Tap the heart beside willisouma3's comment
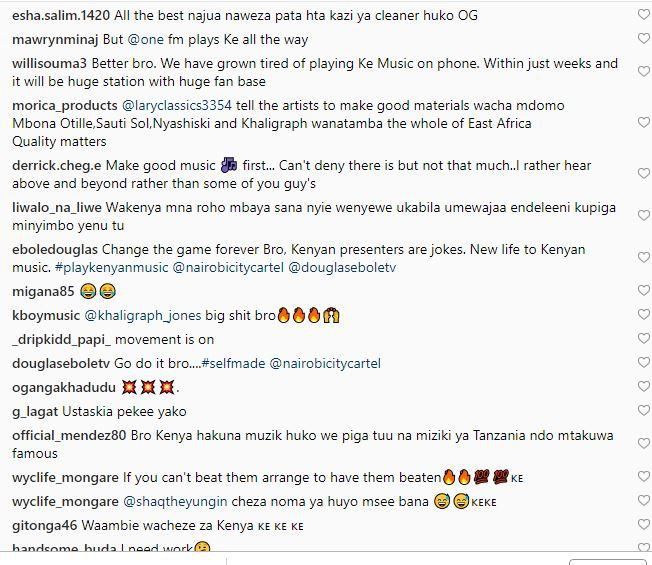652x565 pixels. coord(644,72)
